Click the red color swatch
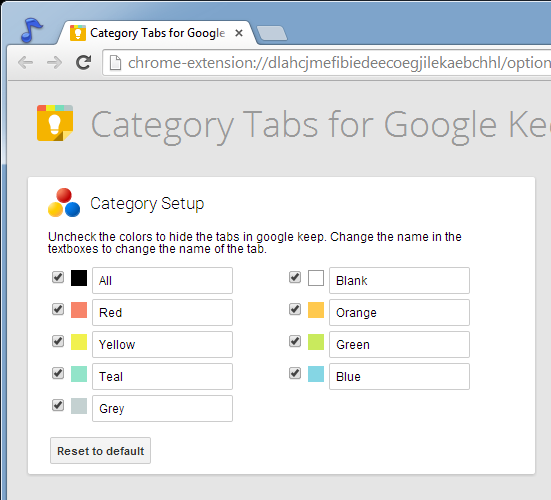551x500 pixels. (79, 310)
